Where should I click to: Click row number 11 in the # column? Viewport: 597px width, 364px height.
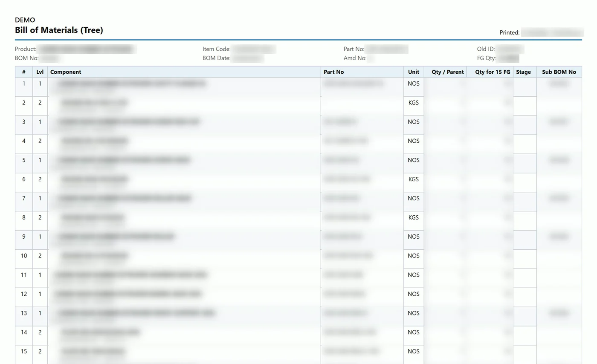[x=24, y=275]
